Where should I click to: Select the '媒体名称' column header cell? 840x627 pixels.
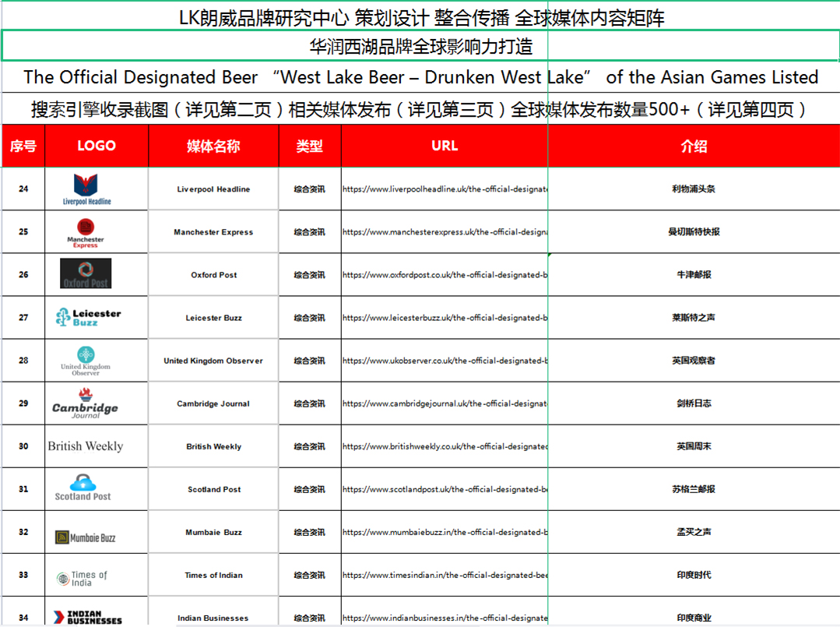pos(213,146)
